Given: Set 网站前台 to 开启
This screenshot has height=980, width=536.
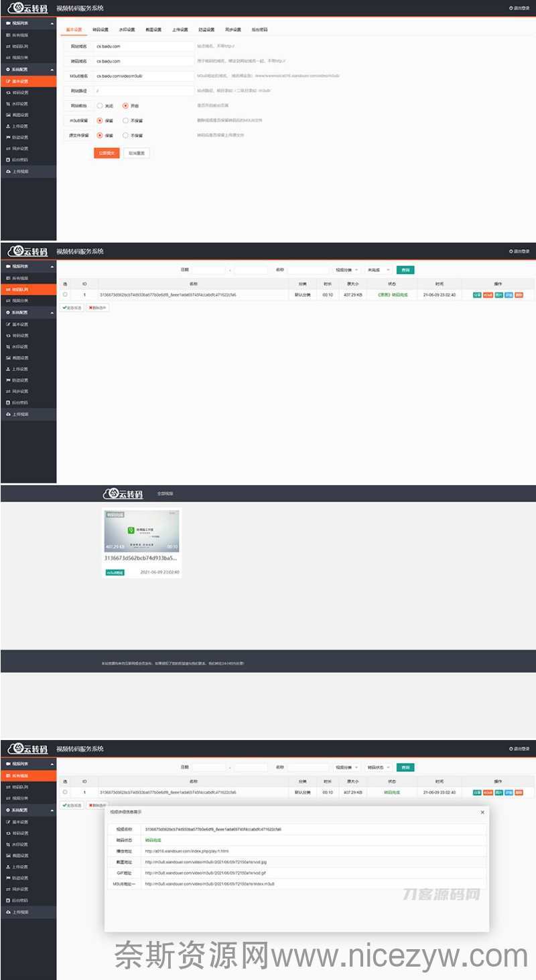Looking at the screenshot, I should point(125,106).
